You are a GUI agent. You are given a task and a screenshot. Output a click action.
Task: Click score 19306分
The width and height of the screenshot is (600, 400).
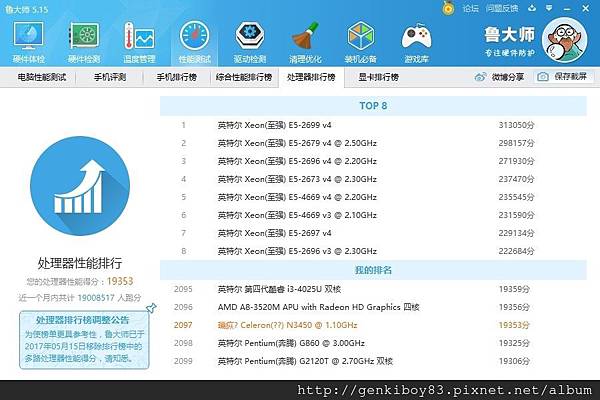click(x=514, y=361)
